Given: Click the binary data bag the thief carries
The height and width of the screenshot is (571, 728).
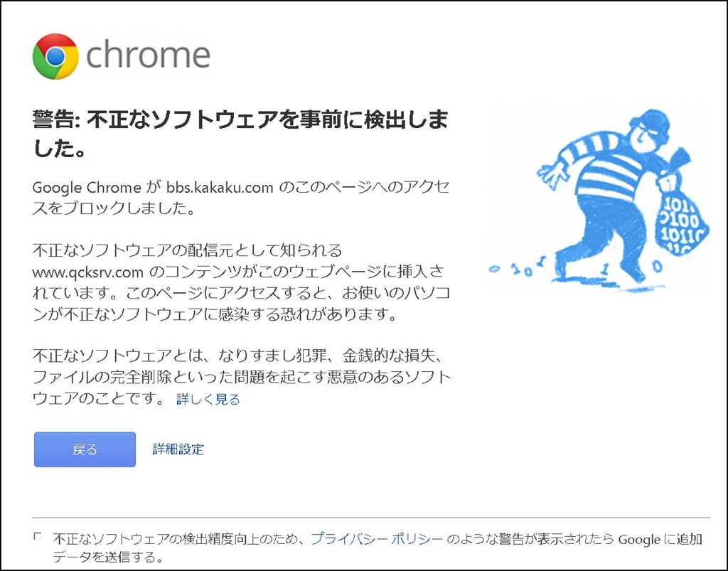Looking at the screenshot, I should click(683, 224).
